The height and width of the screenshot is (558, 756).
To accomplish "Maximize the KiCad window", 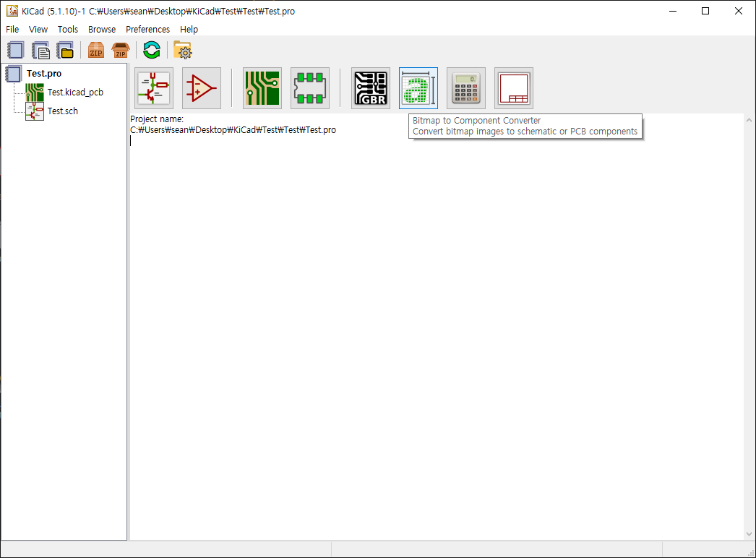I will (x=705, y=11).
